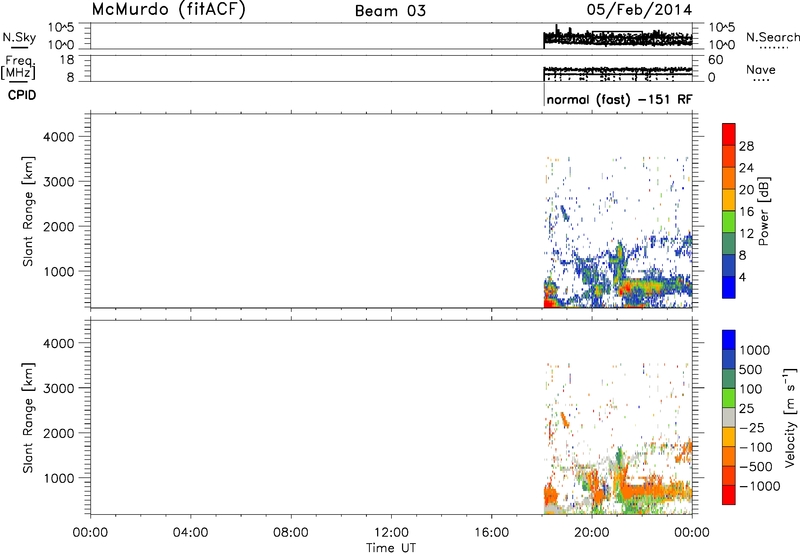Click the '18' frequency scale value
The height and width of the screenshot is (554, 800).
click(x=67, y=60)
